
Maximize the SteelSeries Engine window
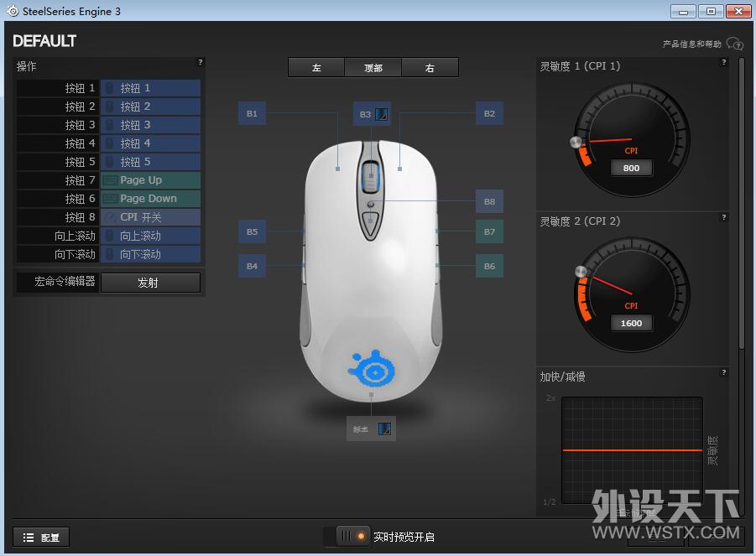click(x=711, y=12)
